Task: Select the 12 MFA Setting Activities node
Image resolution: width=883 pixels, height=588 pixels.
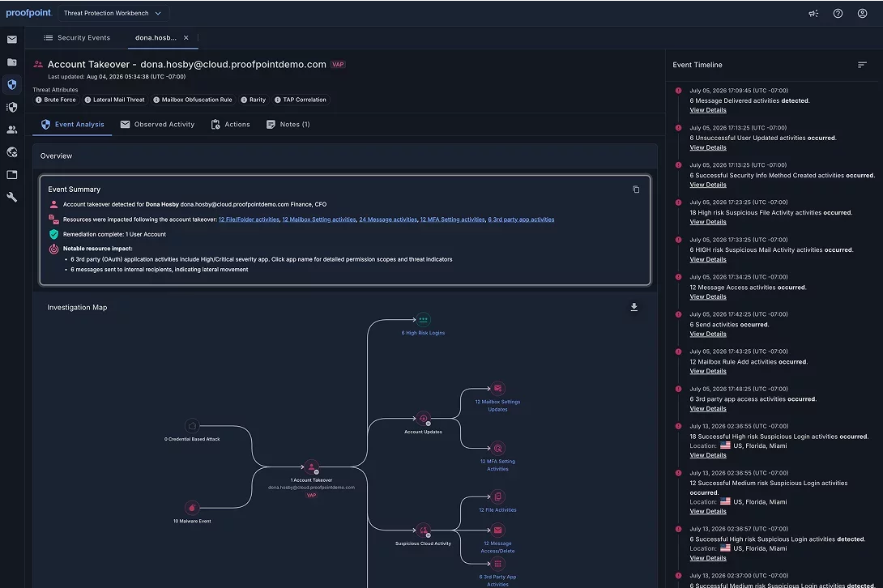Action: pos(498,449)
